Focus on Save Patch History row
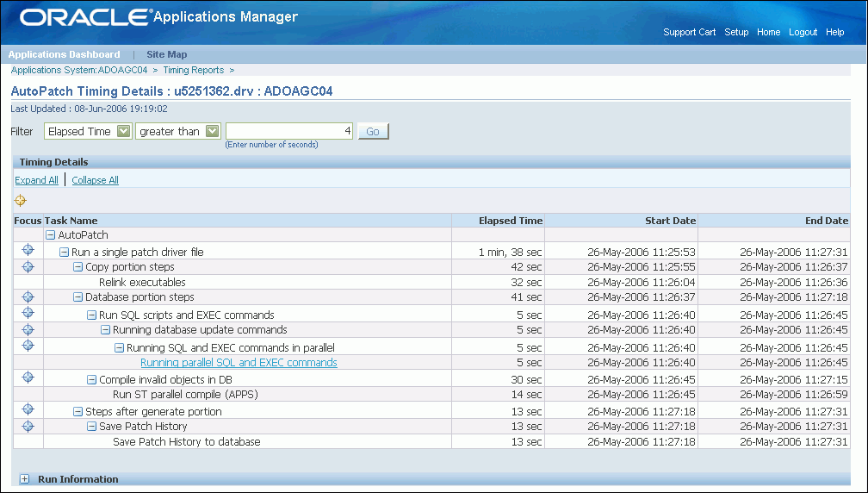 (28, 426)
